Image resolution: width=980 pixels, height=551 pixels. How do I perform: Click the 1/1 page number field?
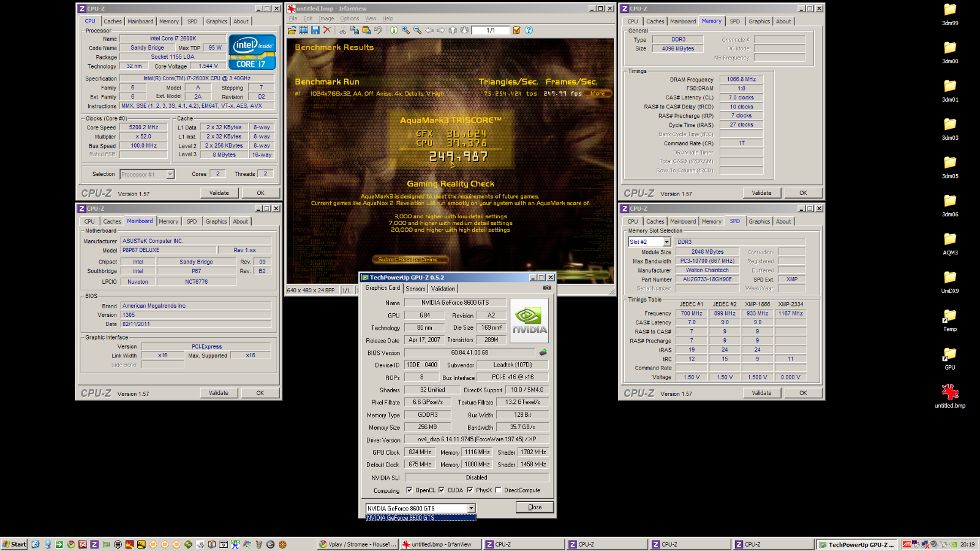pos(491,30)
